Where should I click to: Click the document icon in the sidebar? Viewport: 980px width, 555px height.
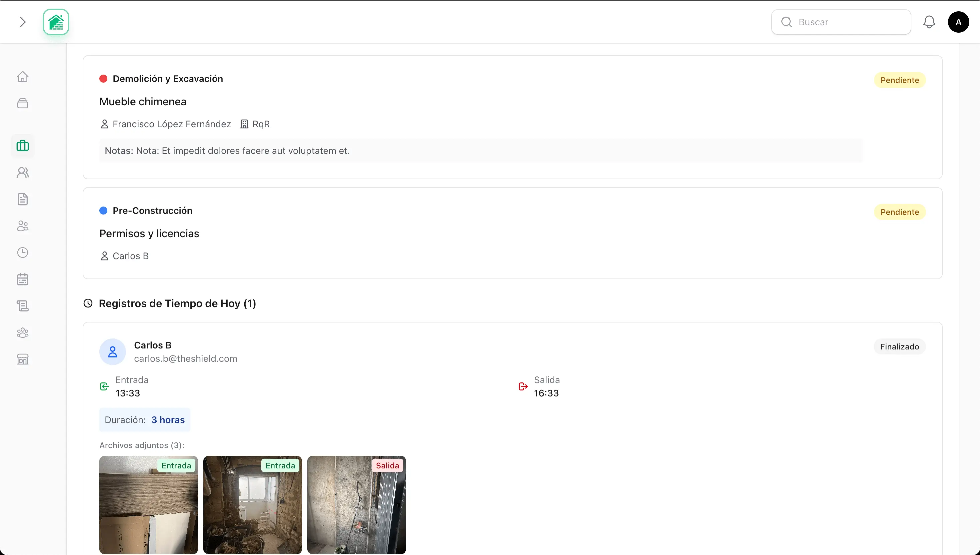[22, 199]
